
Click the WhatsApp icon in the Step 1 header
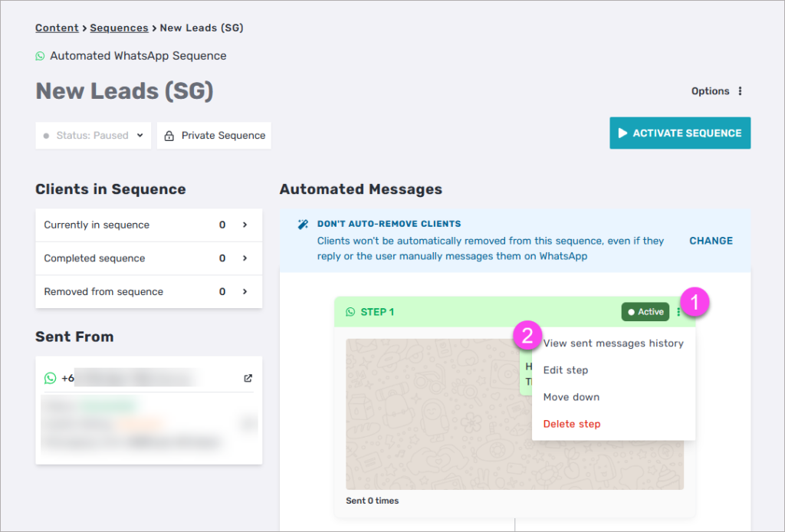tap(350, 312)
